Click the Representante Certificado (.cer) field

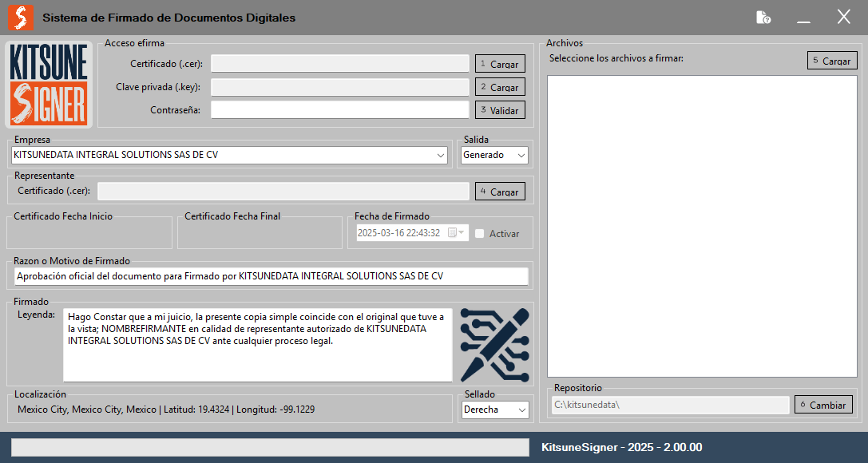[x=283, y=192]
